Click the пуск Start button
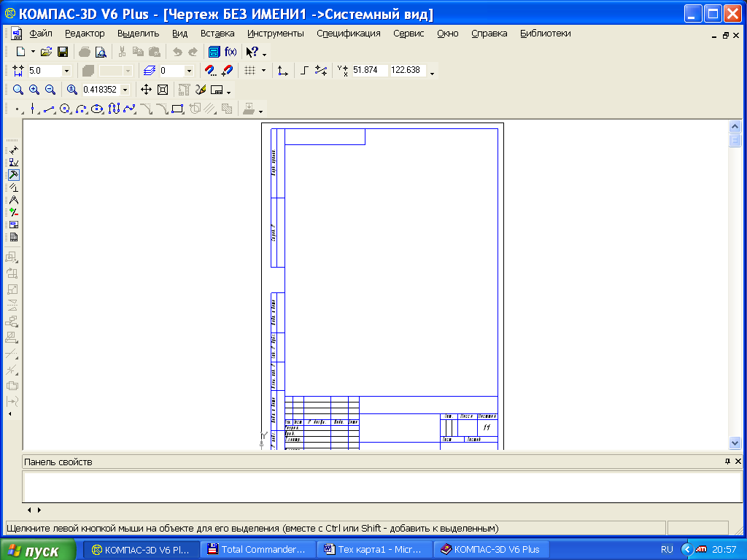This screenshot has height=560, width=747. point(38,550)
